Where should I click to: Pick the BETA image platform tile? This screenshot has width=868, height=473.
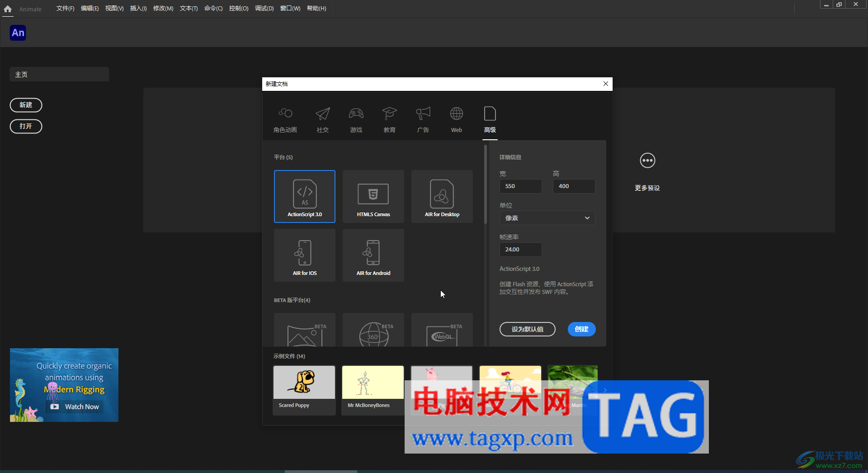[x=305, y=330]
